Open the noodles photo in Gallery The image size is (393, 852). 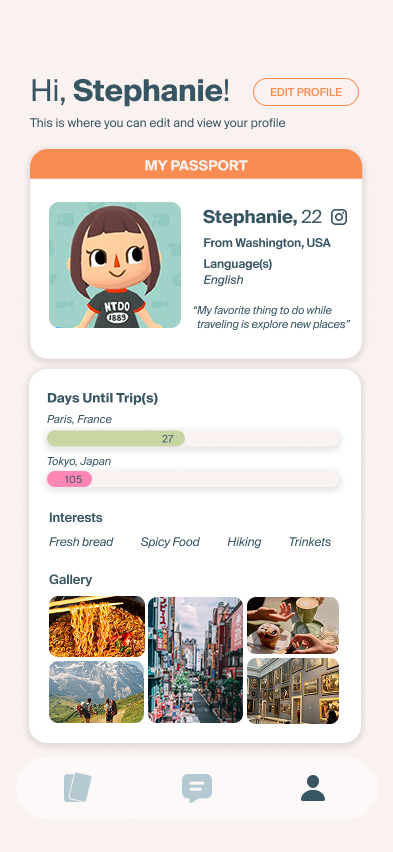[x=97, y=627]
